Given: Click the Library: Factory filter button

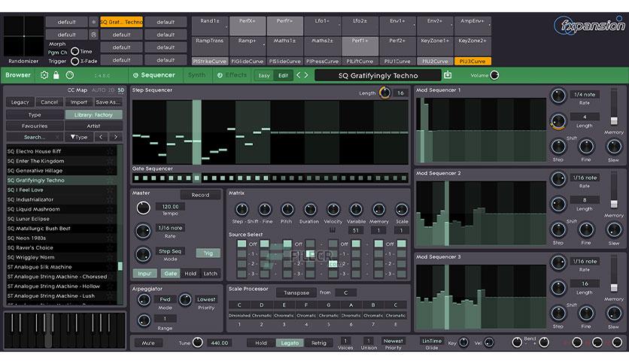Looking at the screenshot, I should pyautogui.click(x=93, y=114).
